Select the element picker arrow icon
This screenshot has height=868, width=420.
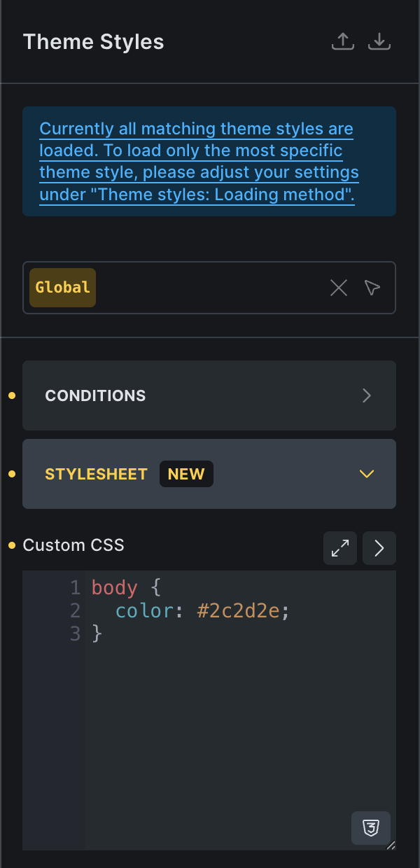(x=372, y=288)
